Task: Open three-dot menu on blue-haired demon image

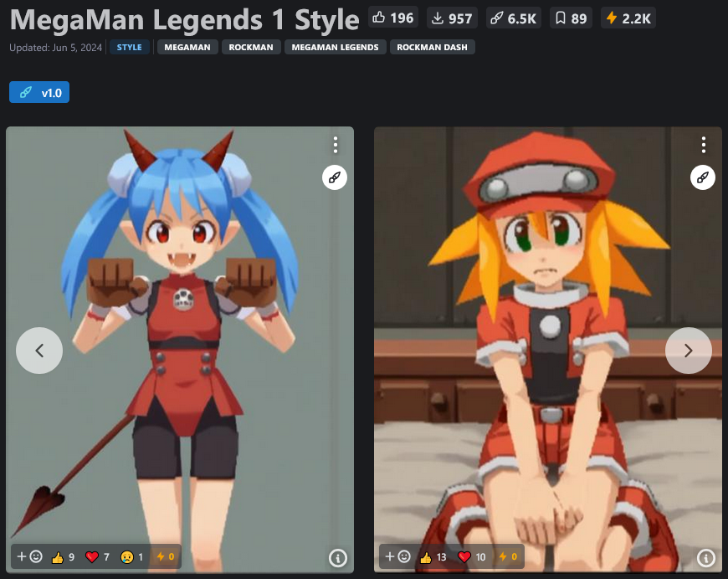Action: [x=336, y=145]
